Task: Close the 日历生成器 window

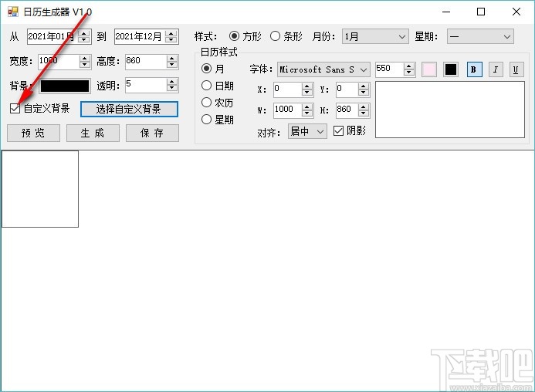Action: pos(516,12)
